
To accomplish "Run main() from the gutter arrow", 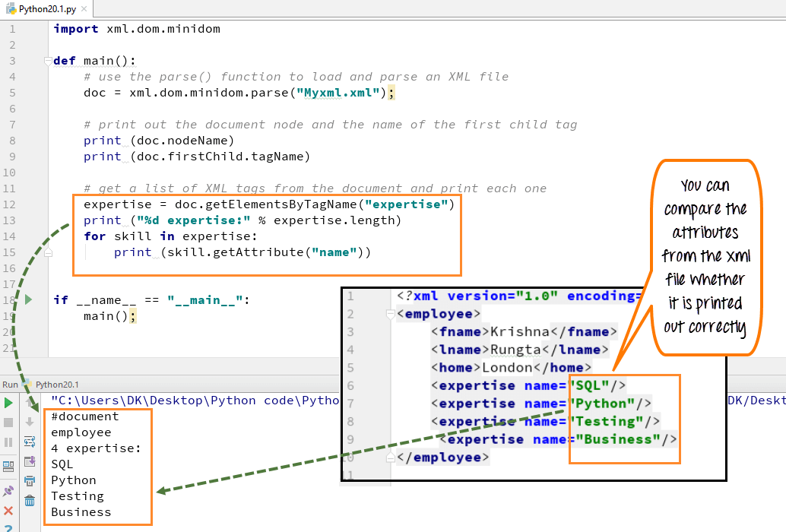I will click(x=28, y=299).
